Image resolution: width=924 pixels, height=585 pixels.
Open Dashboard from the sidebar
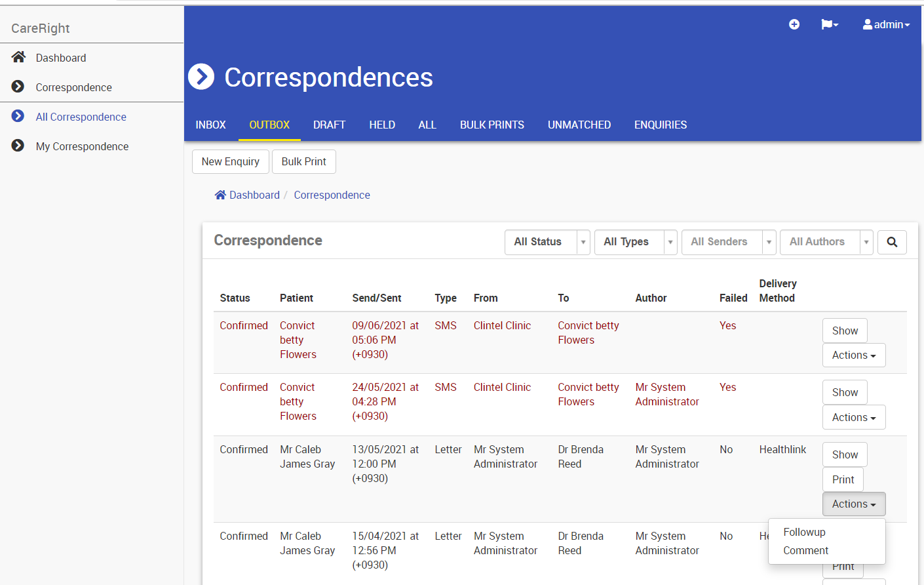click(61, 58)
